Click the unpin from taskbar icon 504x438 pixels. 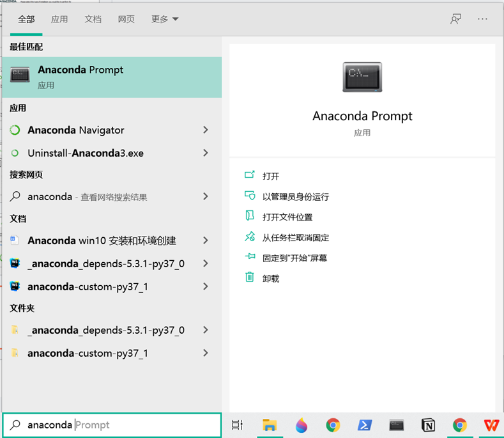point(250,237)
